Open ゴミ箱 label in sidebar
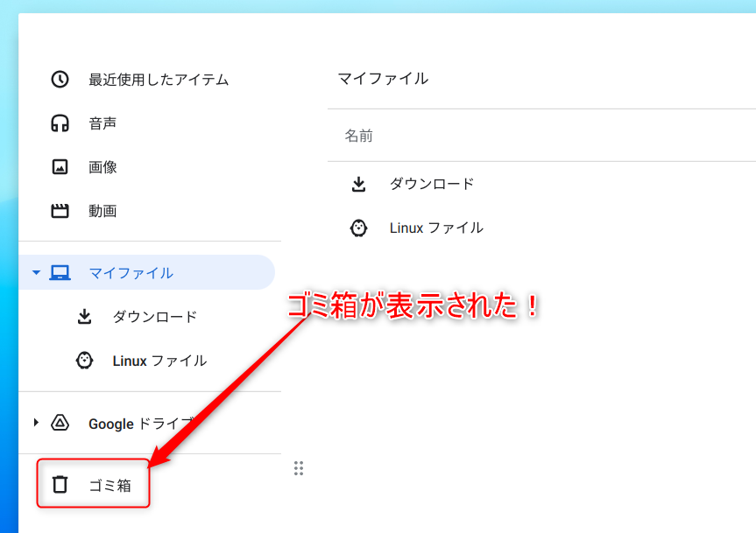756x533 pixels. (x=110, y=486)
